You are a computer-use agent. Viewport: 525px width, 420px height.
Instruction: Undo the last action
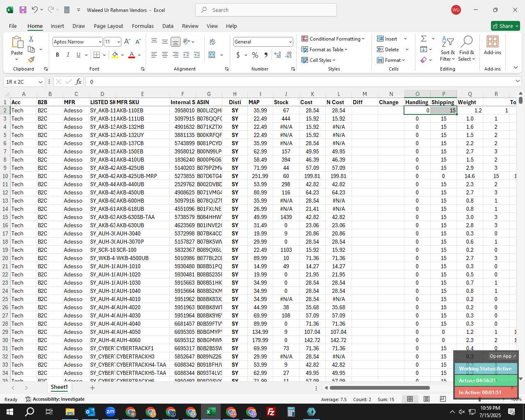tap(35, 10)
